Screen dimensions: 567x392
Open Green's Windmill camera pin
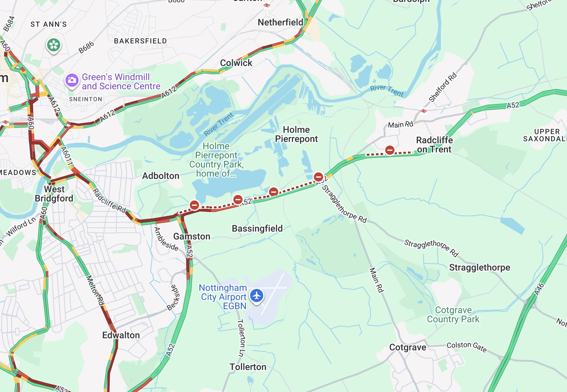point(72,80)
